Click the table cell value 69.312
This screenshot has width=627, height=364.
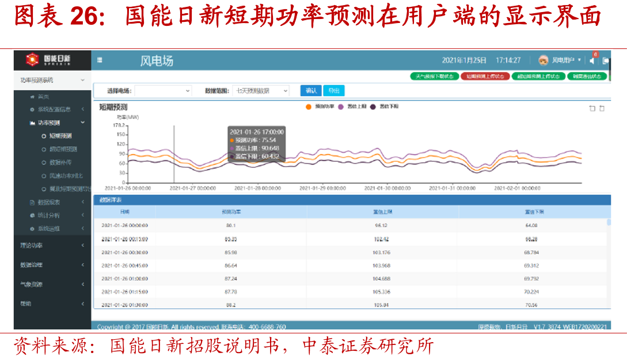coord(531,266)
